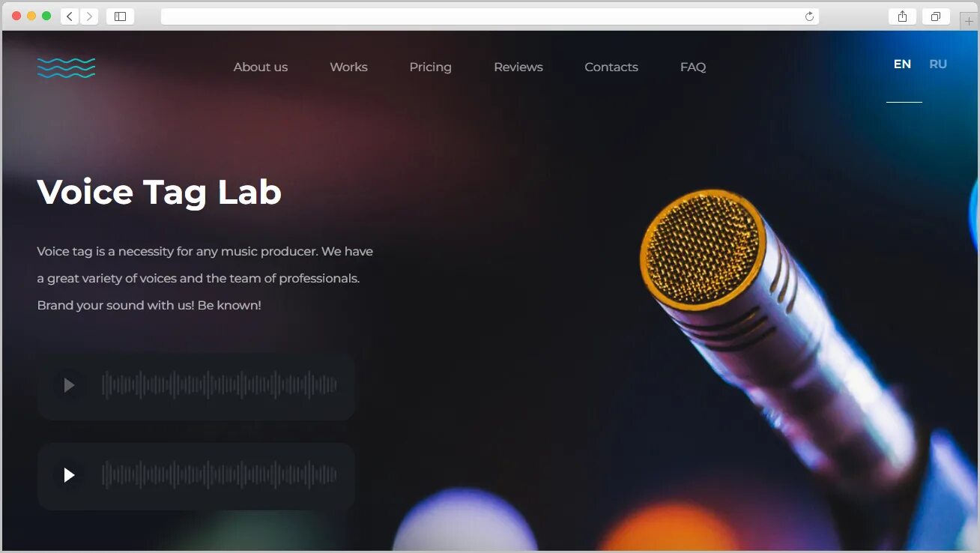Click the wavy lines site logo
Screen dimensions: 980x553
66,67
